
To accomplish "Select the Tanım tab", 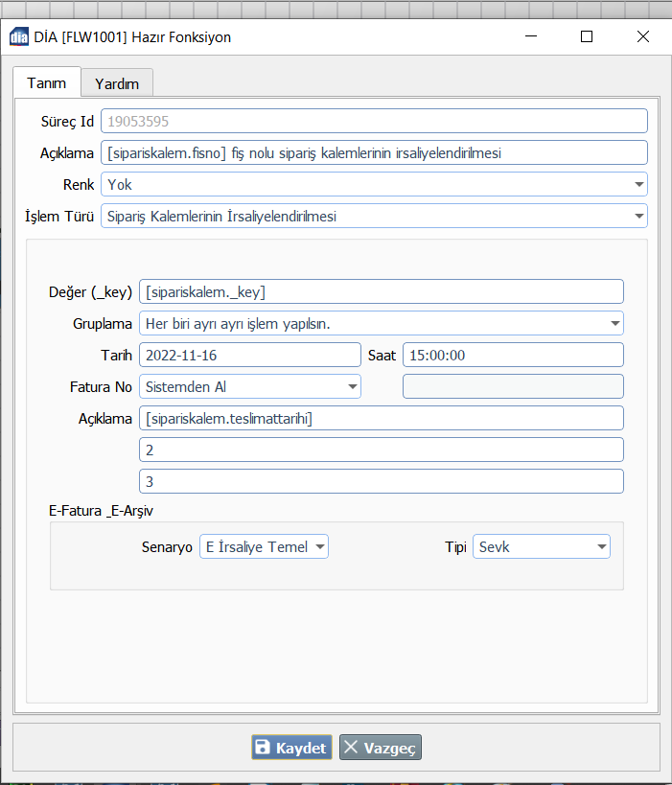I will click(46, 82).
